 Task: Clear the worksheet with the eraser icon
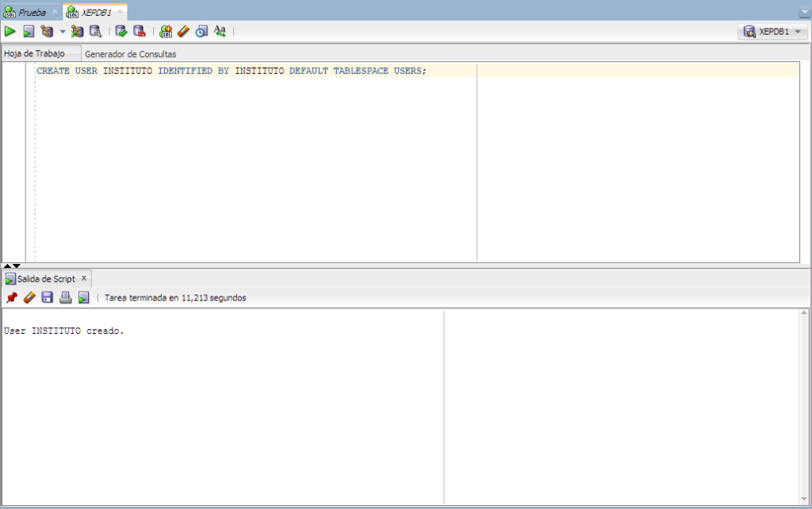(183, 32)
